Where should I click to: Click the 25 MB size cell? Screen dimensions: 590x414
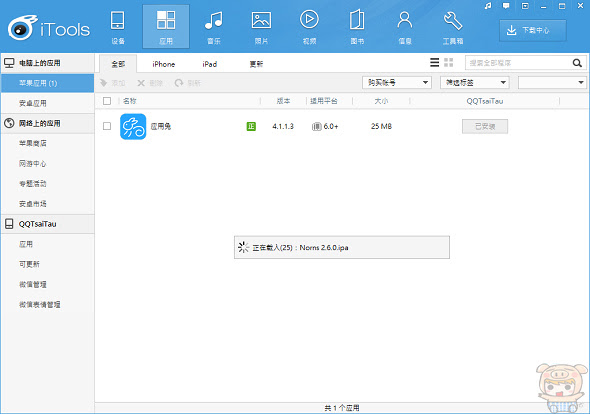click(x=381, y=126)
